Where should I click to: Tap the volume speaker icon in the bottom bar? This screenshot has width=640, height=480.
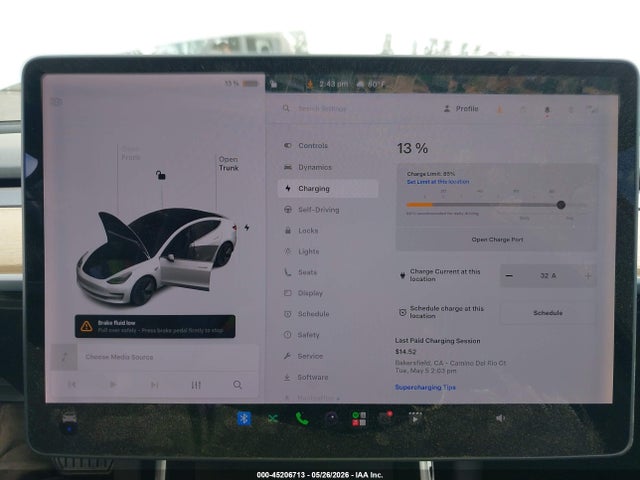[500, 418]
